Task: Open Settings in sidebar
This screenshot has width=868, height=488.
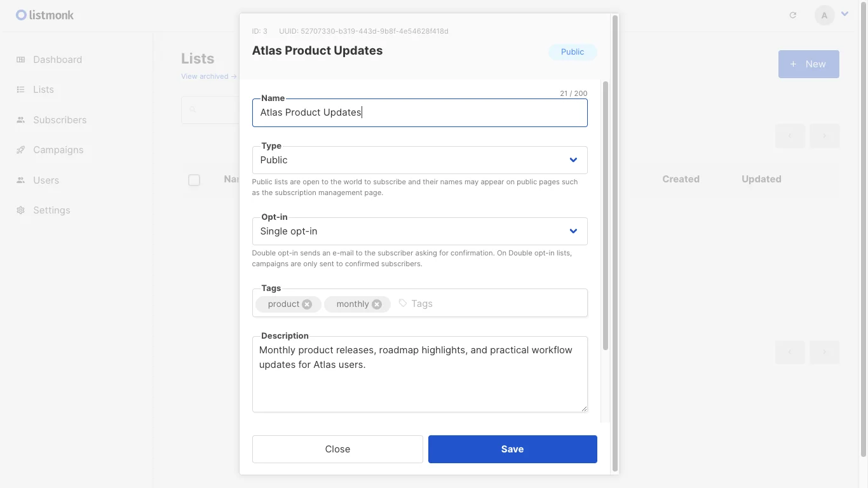Action: point(44,210)
